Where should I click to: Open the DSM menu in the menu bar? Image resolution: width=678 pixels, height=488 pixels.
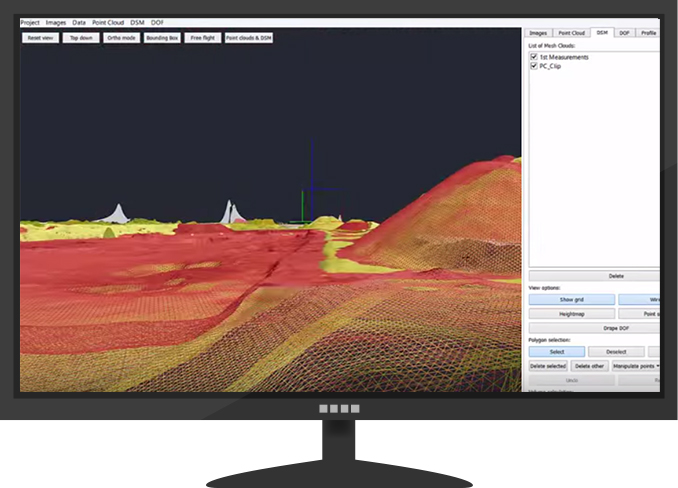tap(138, 22)
